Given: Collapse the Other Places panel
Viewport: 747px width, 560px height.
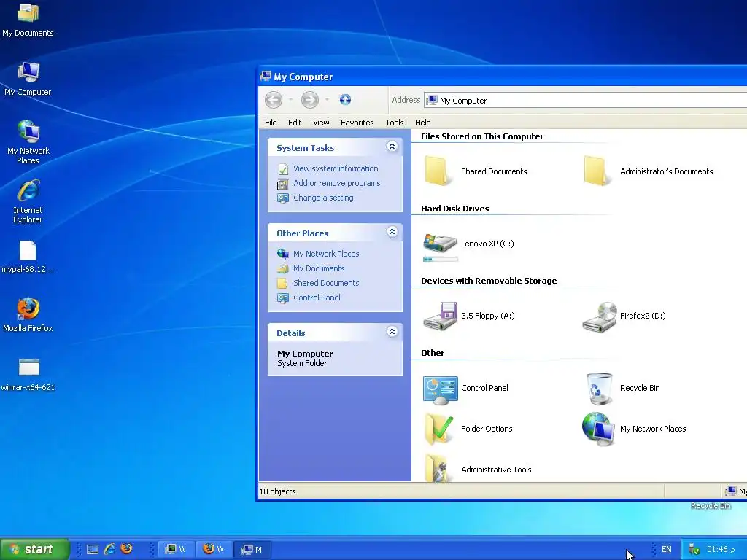Looking at the screenshot, I should coord(392,232).
